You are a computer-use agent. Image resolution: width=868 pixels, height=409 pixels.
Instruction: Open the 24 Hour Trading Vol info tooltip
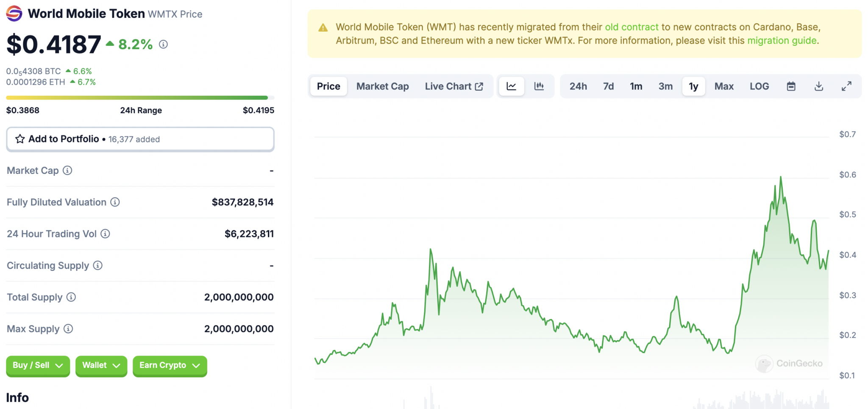tap(104, 234)
